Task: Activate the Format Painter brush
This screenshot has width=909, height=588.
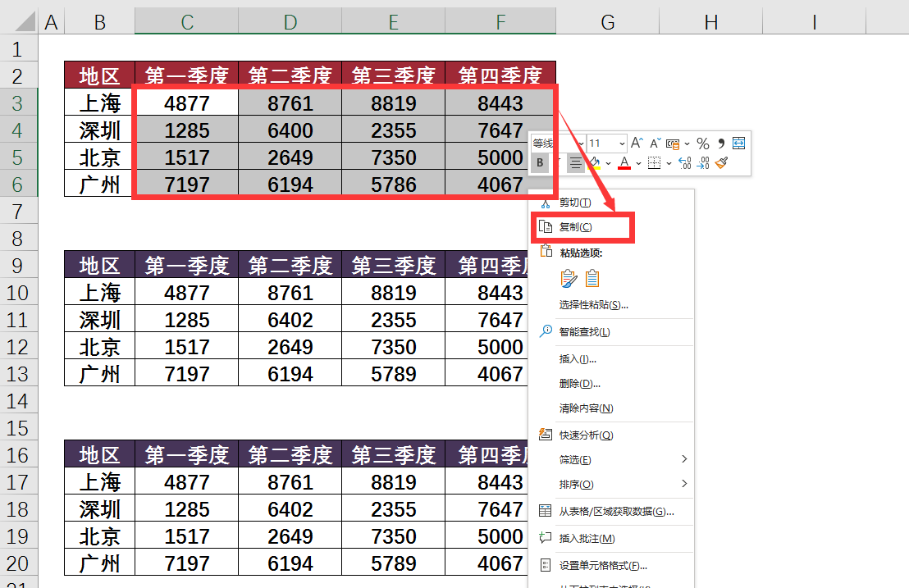Action: click(722, 162)
